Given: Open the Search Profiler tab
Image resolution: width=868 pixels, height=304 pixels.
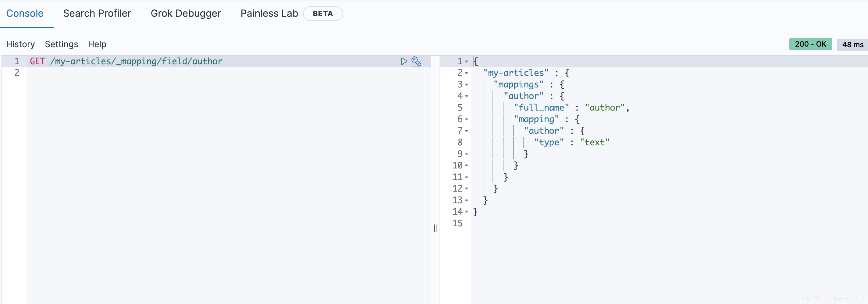Looking at the screenshot, I should (x=97, y=13).
